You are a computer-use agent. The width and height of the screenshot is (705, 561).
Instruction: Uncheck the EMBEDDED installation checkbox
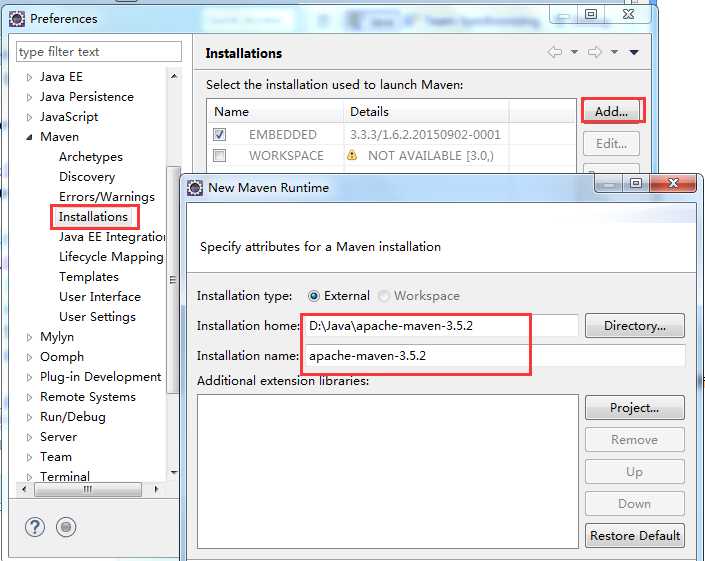219,134
